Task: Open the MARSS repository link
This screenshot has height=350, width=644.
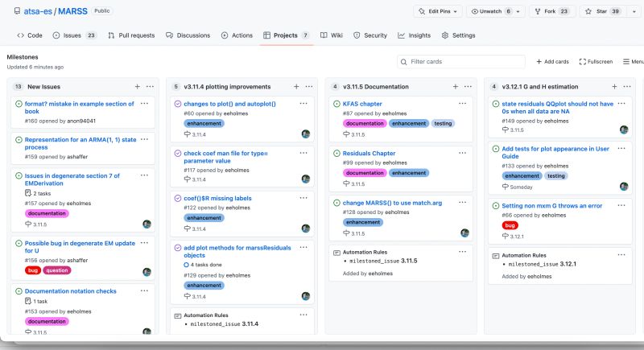Action: click(72, 11)
